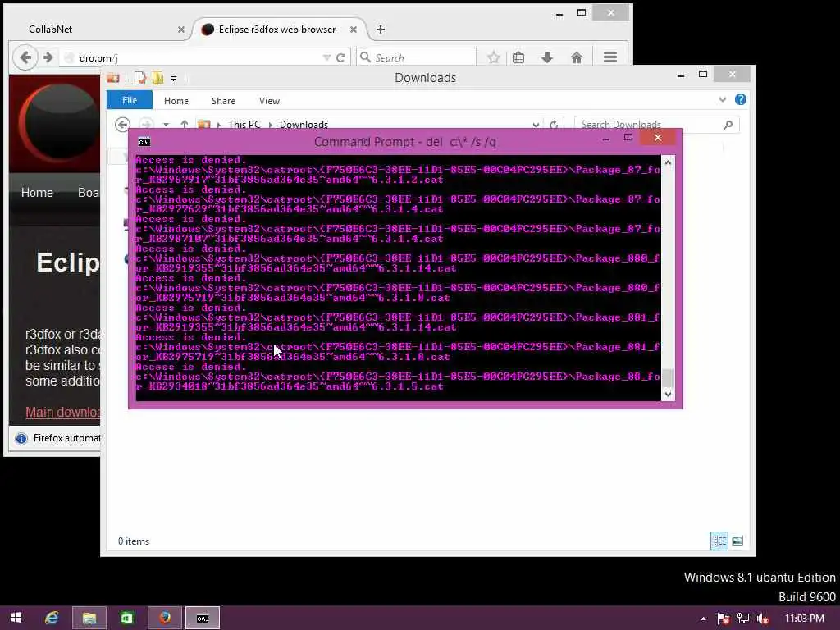This screenshot has height=630, width=840.
Task: Show hidden system tray icons
Action: [x=703, y=619]
